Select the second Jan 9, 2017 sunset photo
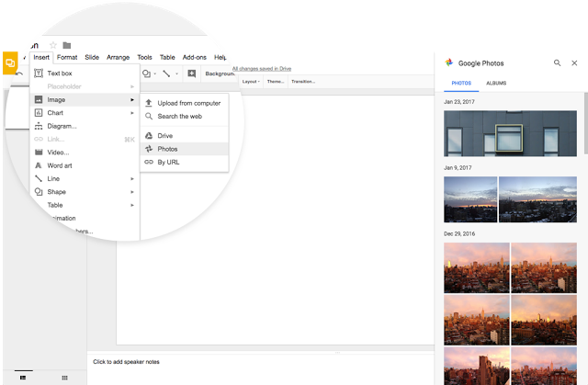 tap(537, 199)
